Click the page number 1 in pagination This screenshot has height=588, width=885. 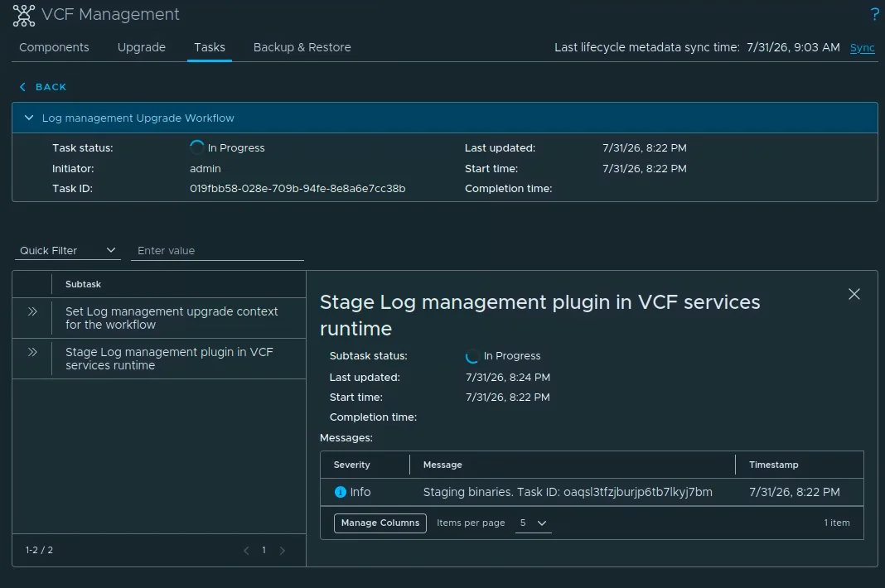264,550
